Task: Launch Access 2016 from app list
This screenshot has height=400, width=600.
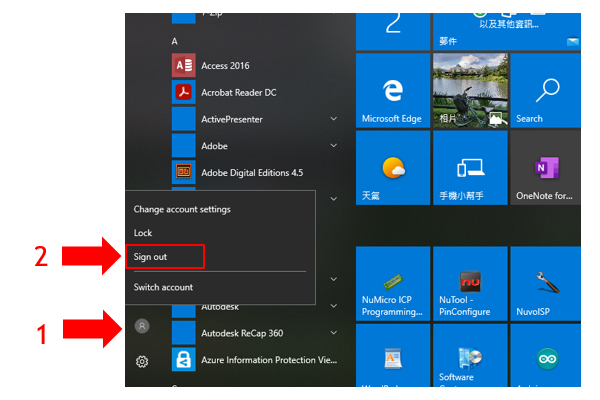Action: point(225,66)
